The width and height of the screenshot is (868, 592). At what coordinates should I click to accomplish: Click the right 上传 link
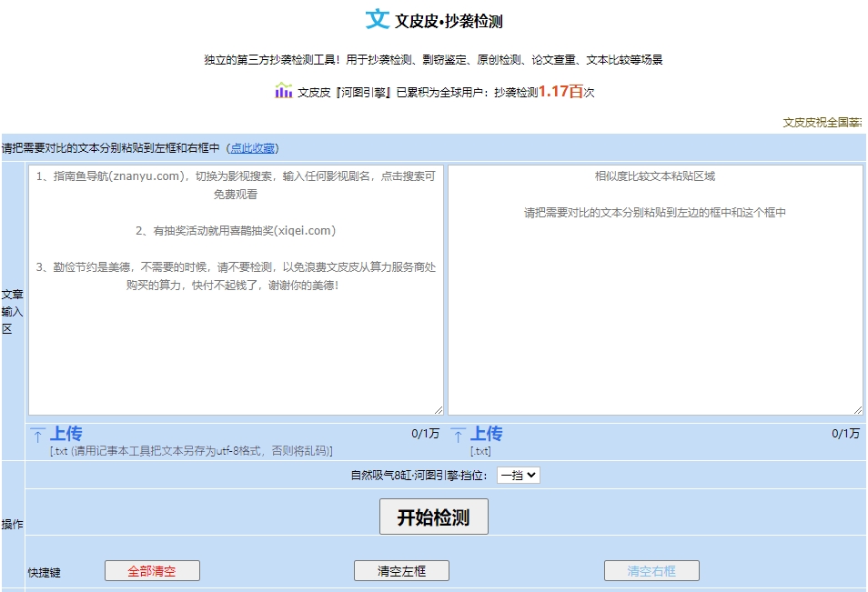tap(486, 434)
